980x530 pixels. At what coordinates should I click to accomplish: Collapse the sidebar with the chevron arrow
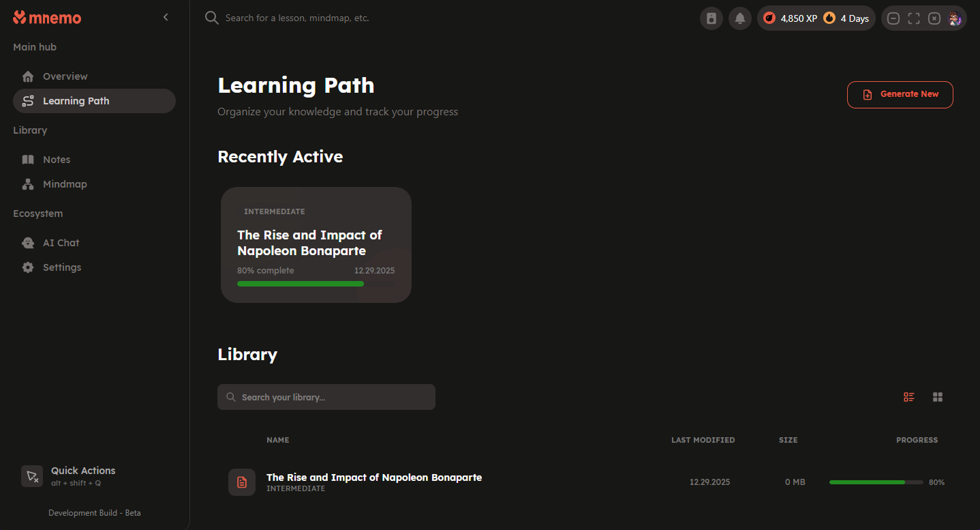coord(166,18)
